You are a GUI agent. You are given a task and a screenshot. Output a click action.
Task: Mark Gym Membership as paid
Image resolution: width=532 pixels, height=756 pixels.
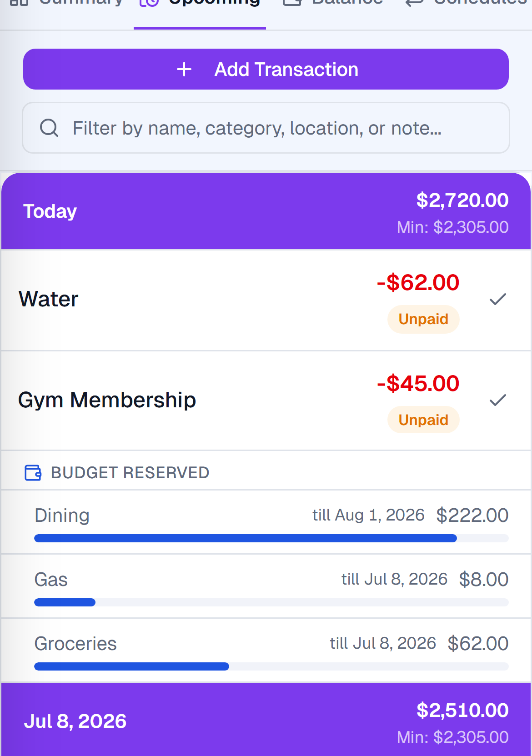pyautogui.click(x=498, y=400)
